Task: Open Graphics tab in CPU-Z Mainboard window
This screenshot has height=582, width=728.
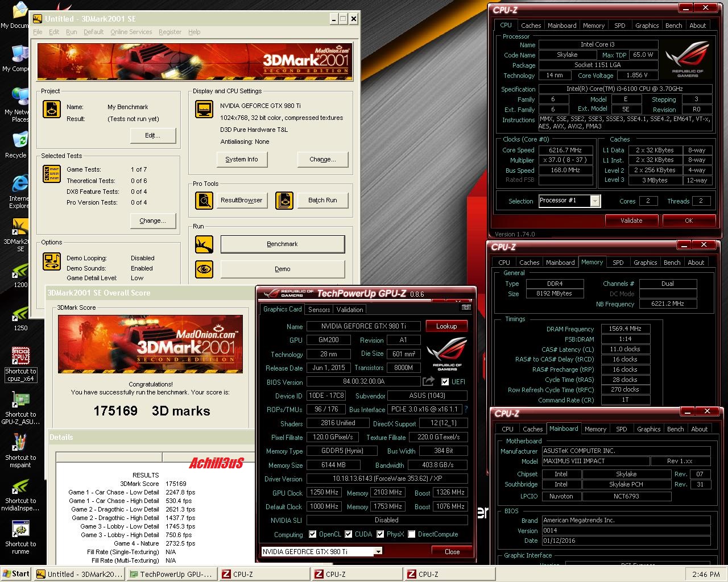Action: (x=649, y=429)
